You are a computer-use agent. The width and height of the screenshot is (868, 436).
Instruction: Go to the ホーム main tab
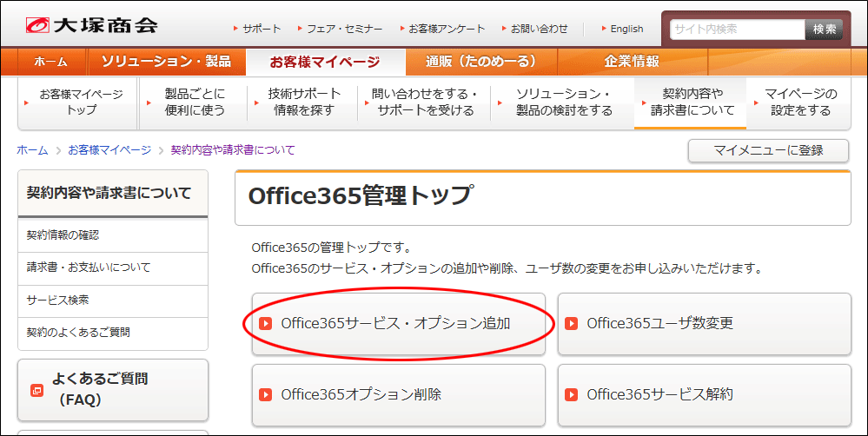point(51,62)
